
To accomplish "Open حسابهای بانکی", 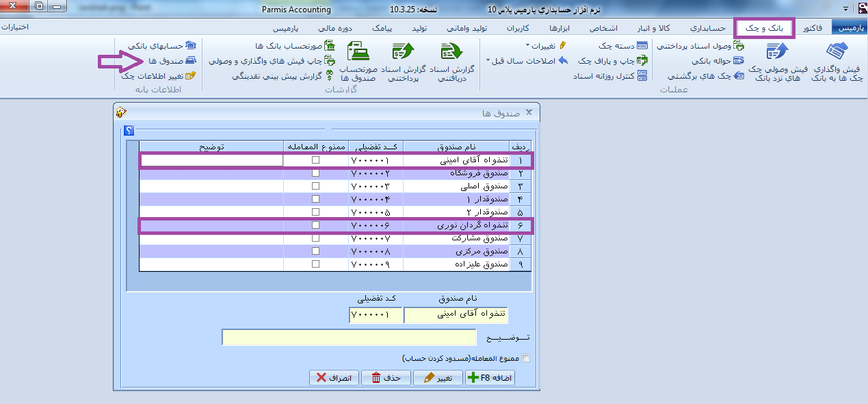I will point(162,46).
